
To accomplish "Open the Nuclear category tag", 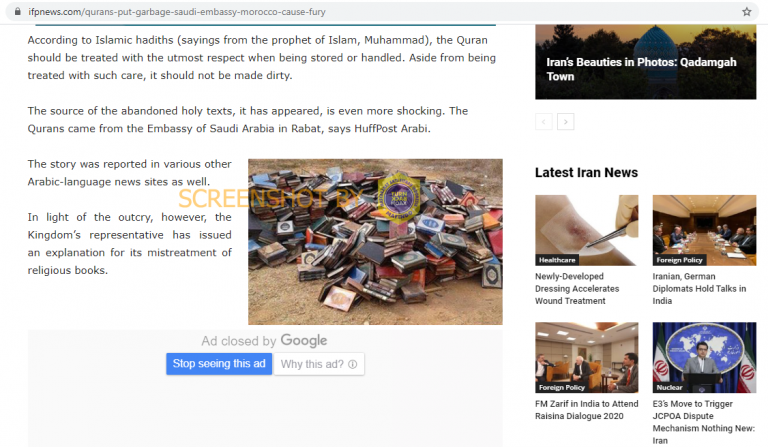I will pyautogui.click(x=669, y=387).
